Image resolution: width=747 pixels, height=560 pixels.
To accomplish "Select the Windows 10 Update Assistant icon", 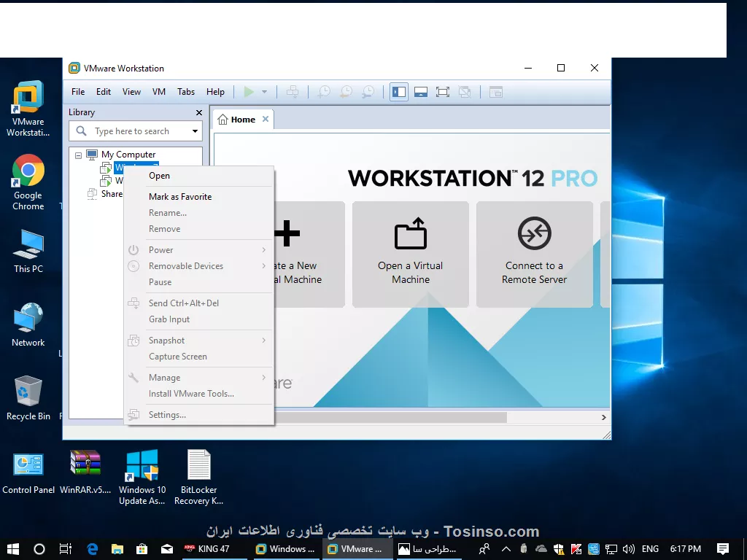I will 142,477.
